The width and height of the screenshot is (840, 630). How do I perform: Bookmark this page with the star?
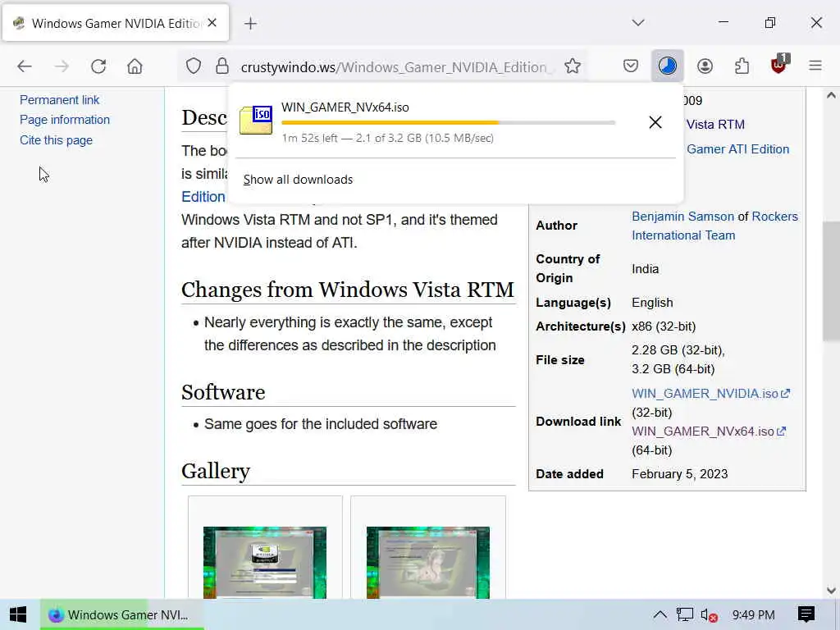pos(573,66)
